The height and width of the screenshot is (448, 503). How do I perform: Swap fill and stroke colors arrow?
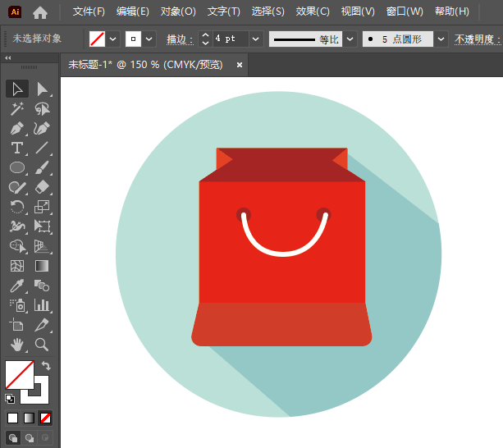[46, 366]
